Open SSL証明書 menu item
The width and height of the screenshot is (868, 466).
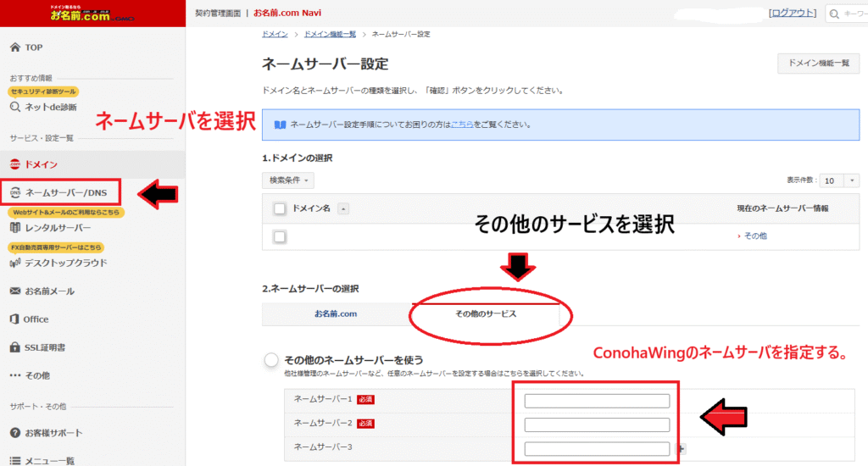45,347
